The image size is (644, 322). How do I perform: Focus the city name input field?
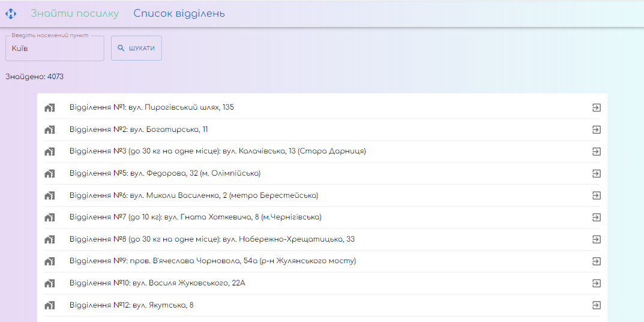click(x=55, y=49)
